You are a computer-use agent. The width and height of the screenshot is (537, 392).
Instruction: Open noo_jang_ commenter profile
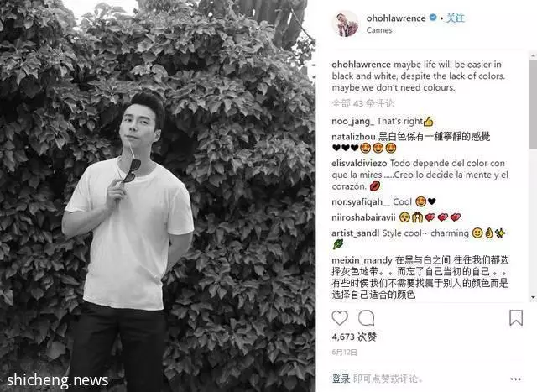[352, 122]
